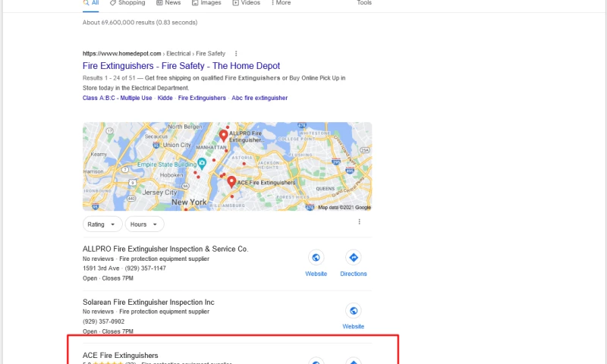Switch to the Shopping tab
The height and width of the screenshot is (364, 607).
click(127, 3)
